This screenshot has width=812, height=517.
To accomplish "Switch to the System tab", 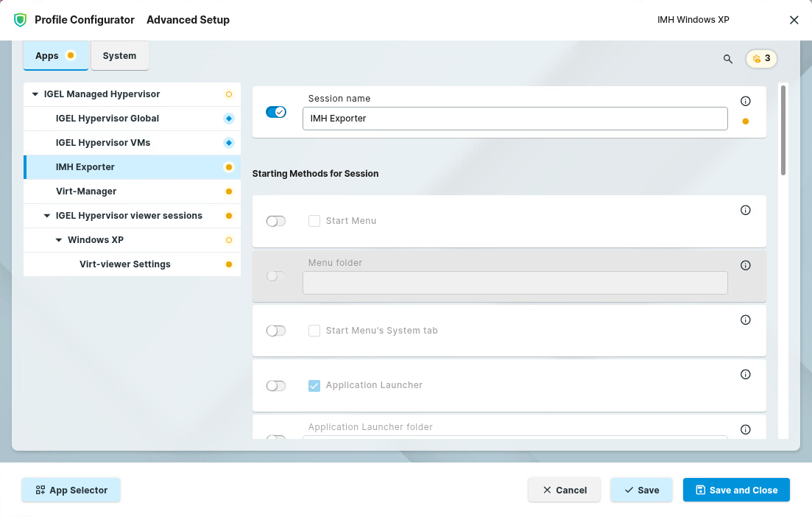I will click(x=119, y=56).
